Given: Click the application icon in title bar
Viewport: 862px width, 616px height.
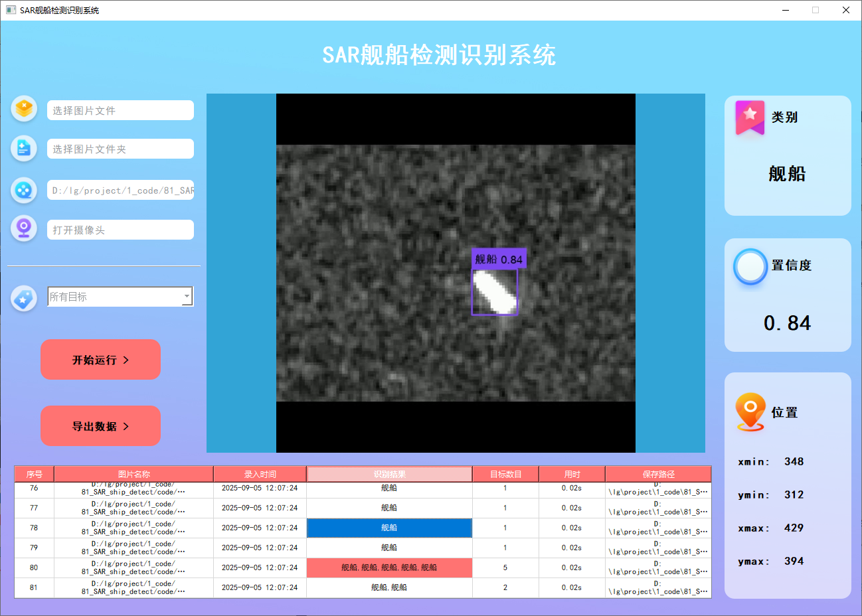Looking at the screenshot, I should (11, 10).
